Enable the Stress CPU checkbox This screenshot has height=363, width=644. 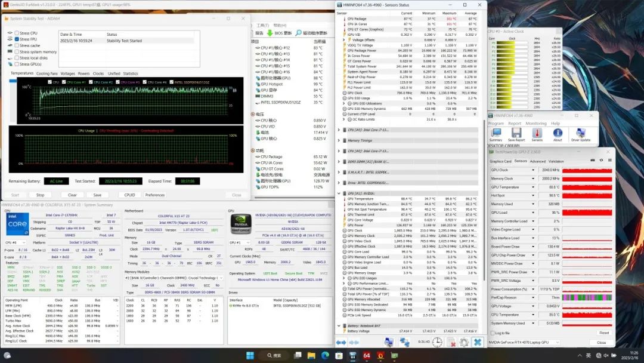click(17, 33)
